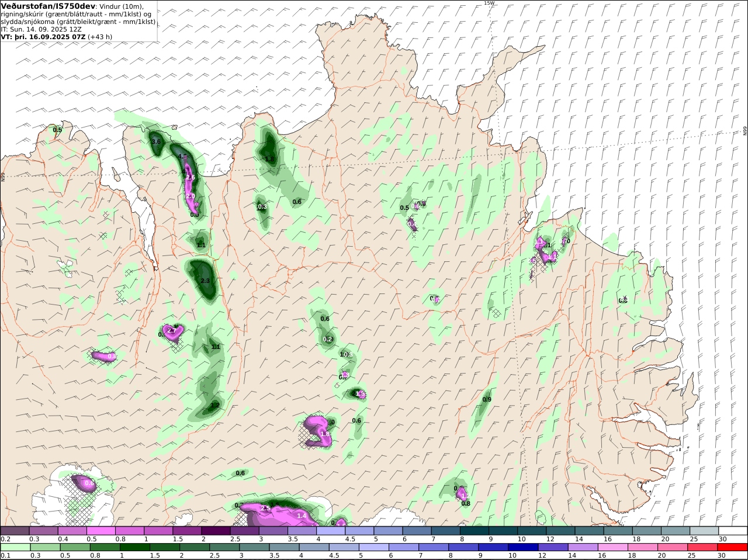Click the map precipitation value 2.3

click(205, 281)
